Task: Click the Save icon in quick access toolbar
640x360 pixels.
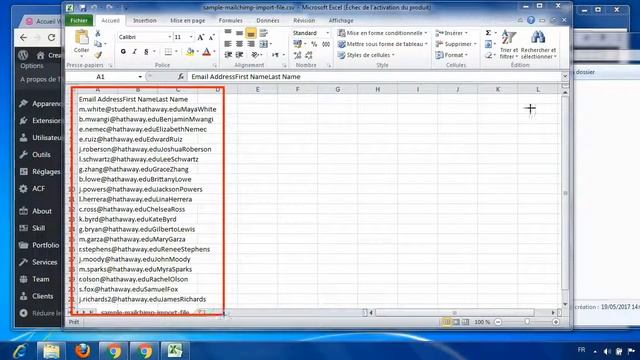Action: (x=83, y=8)
